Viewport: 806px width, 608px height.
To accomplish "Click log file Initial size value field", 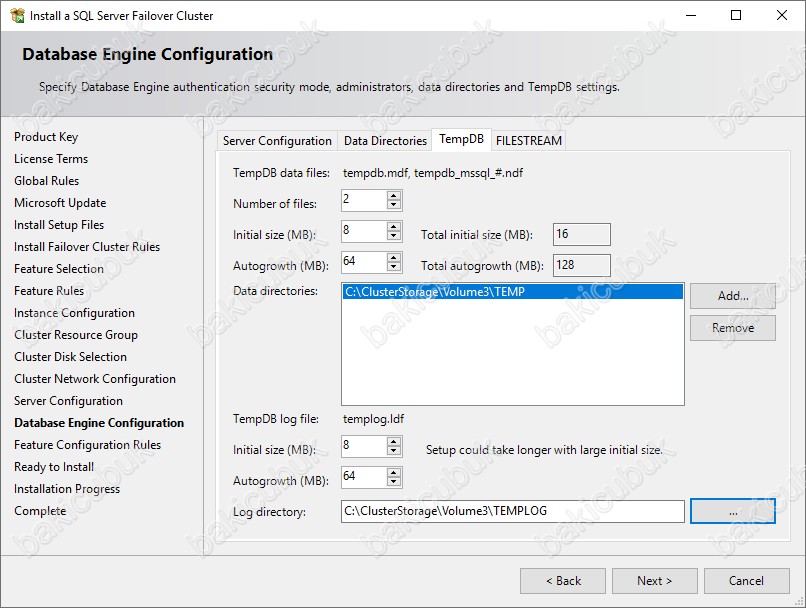I will (364, 446).
